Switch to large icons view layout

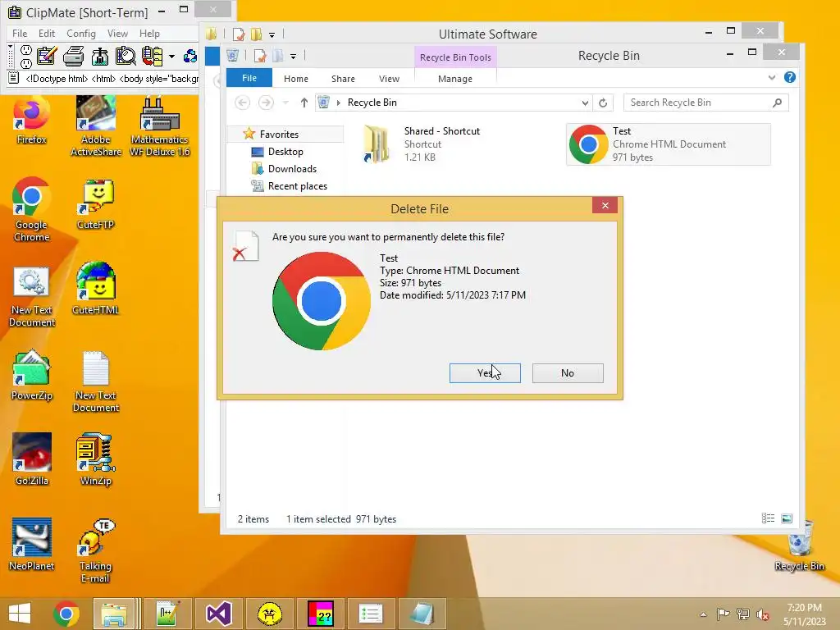pos(787,518)
